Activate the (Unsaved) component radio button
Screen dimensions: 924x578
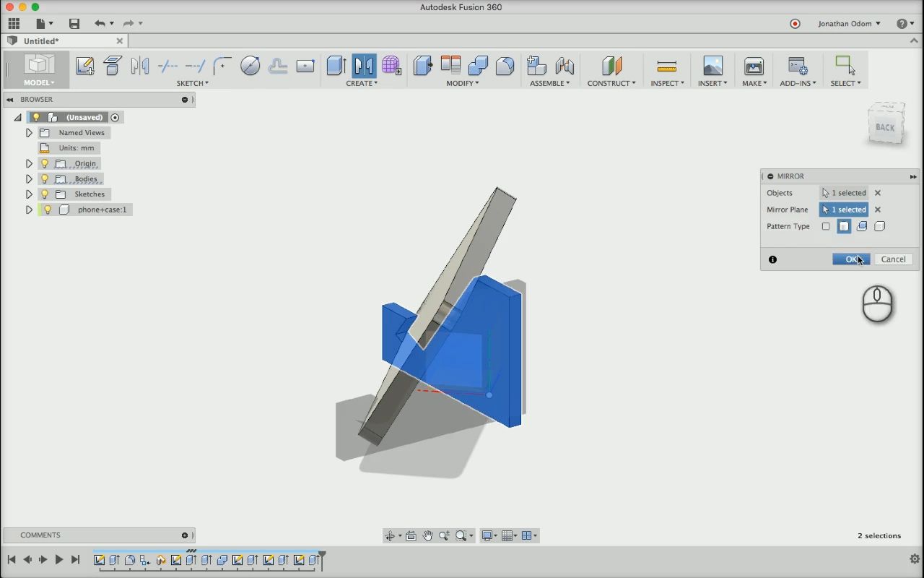(x=115, y=117)
